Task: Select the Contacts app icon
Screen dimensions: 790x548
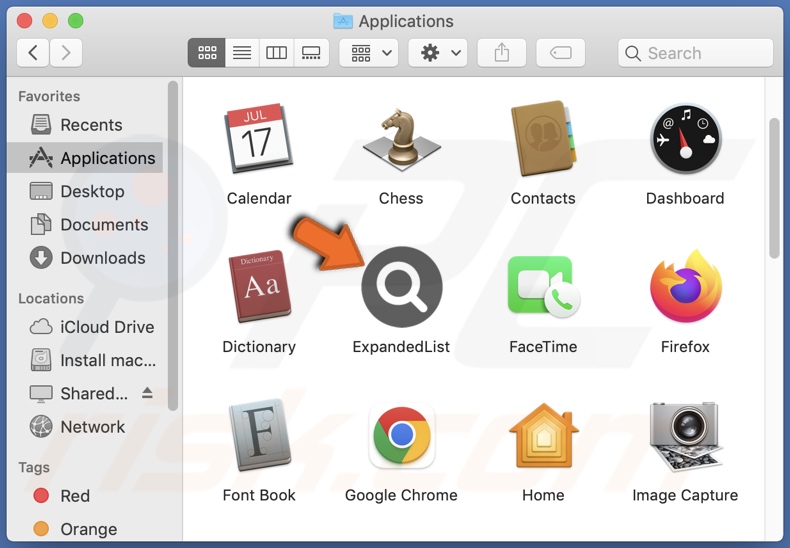Action: [x=543, y=139]
